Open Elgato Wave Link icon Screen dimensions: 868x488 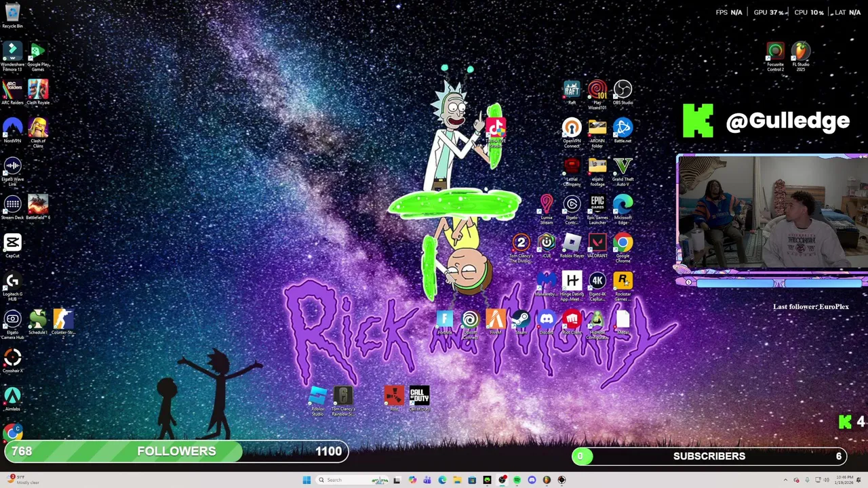coord(12,171)
